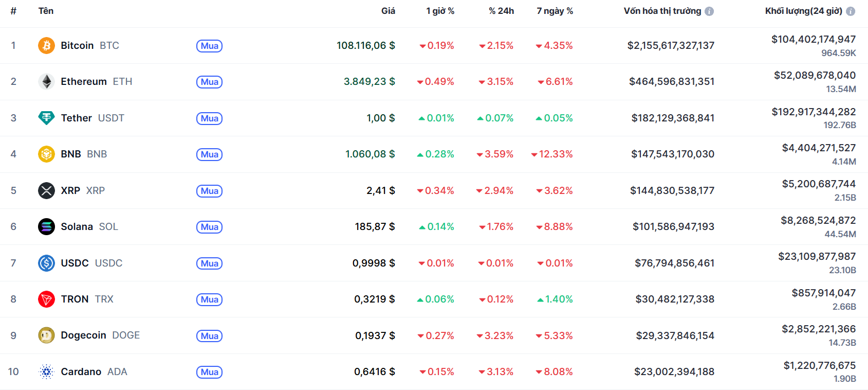Click Bitcoin 1-hour change 0.19%

click(437, 45)
